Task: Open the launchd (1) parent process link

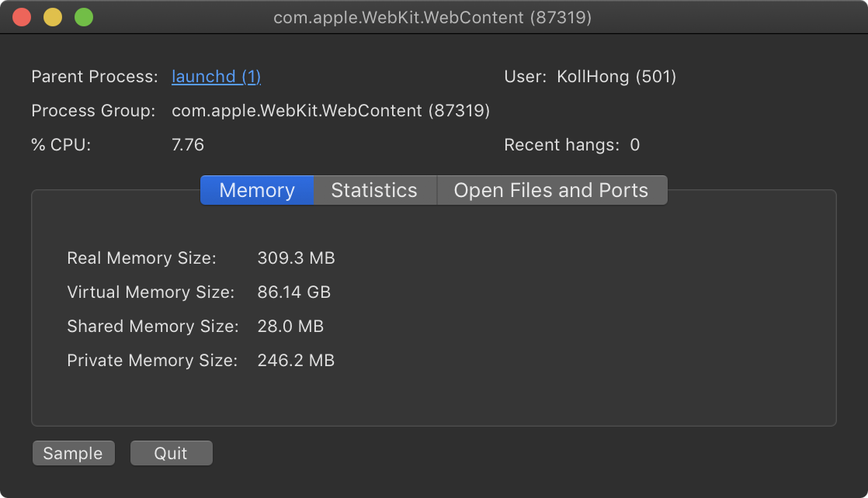Action: 216,77
